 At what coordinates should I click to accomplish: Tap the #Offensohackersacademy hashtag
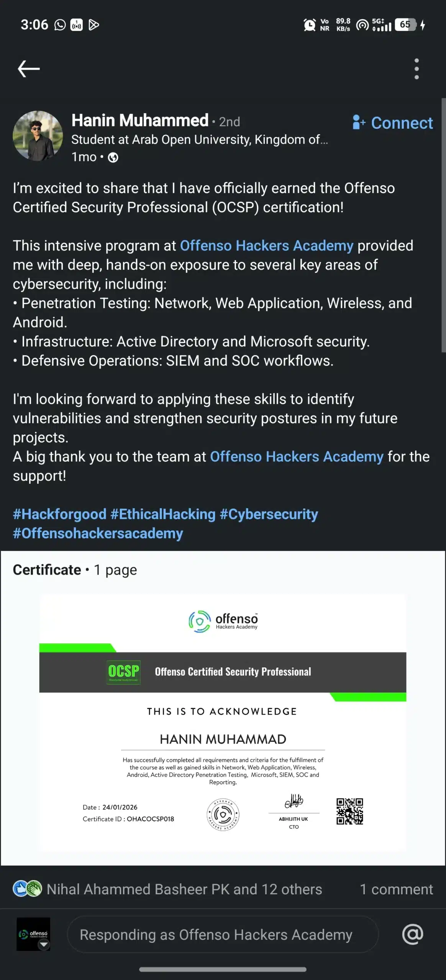(98, 533)
